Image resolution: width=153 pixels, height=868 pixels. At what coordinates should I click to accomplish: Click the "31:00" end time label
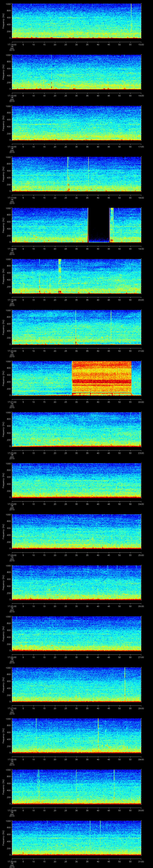tap(141, 862)
